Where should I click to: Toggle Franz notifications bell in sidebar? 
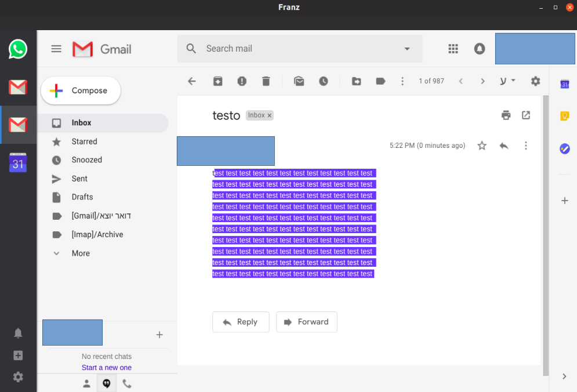(17, 333)
